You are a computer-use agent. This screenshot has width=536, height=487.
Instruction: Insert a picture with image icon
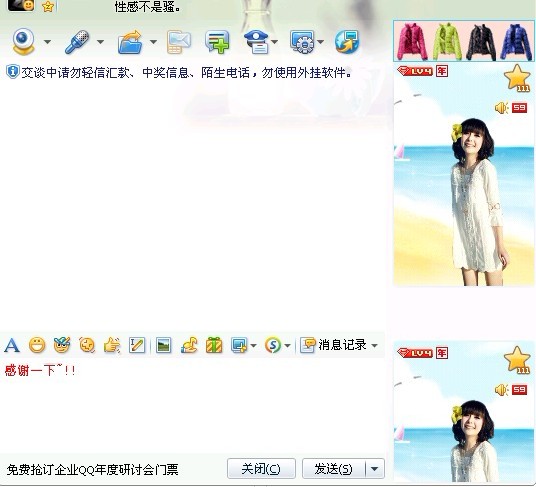point(163,345)
